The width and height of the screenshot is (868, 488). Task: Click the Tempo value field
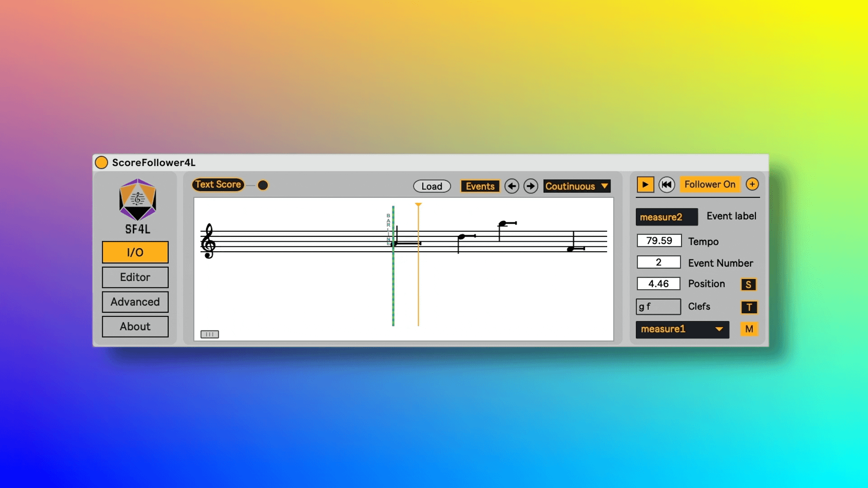659,241
